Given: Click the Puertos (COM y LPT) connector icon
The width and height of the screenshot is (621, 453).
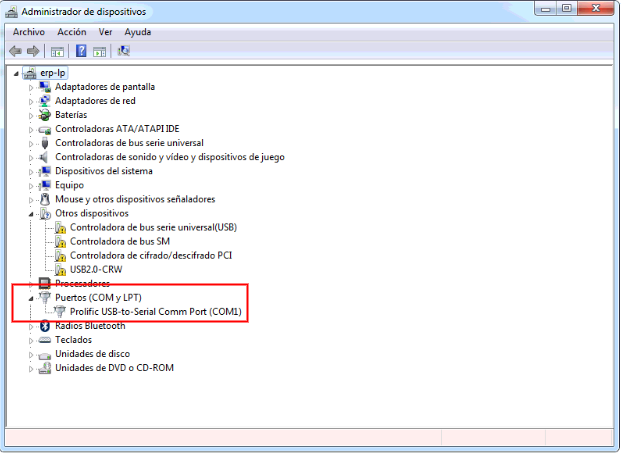Looking at the screenshot, I should click(45, 297).
